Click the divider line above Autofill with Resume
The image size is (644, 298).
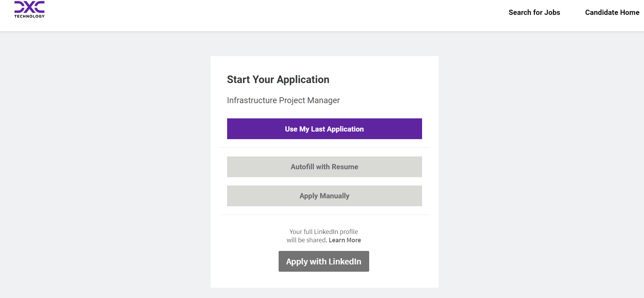tap(324, 148)
